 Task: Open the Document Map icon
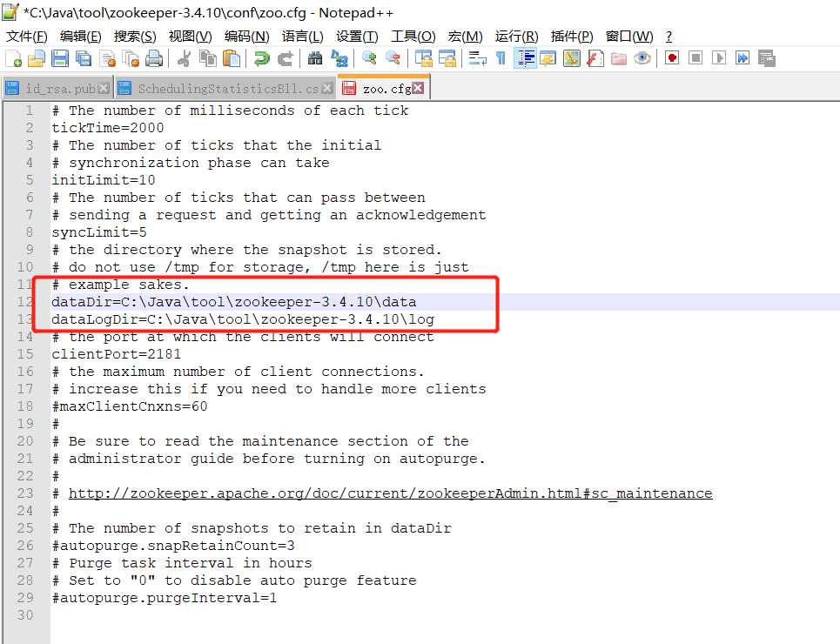(x=572, y=58)
